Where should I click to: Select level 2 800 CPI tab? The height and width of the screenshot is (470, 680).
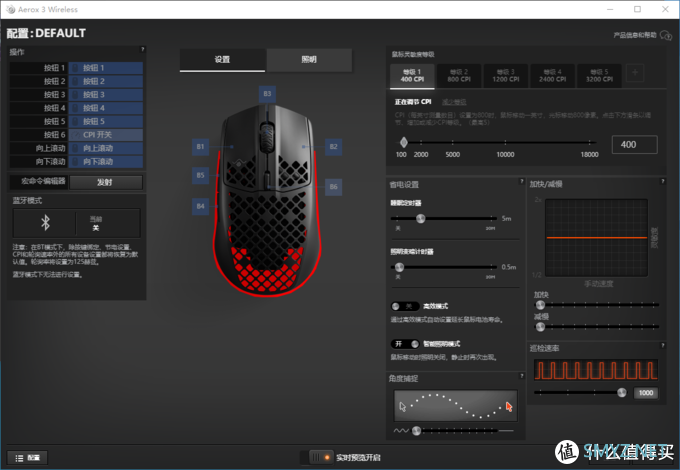pyautogui.click(x=459, y=76)
